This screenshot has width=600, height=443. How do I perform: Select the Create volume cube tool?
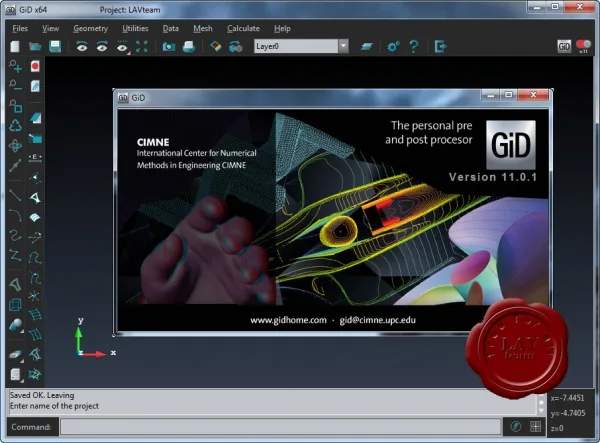point(15,305)
